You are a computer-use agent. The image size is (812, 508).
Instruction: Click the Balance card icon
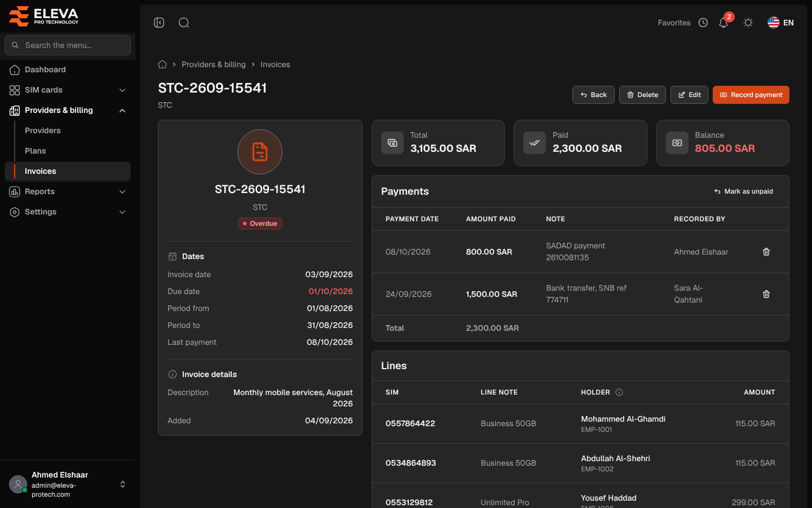(677, 143)
